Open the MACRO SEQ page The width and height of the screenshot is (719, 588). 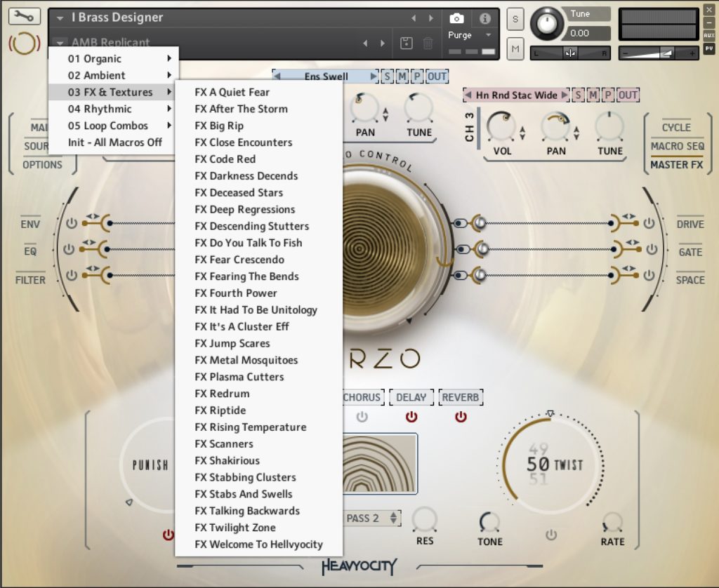click(x=678, y=146)
